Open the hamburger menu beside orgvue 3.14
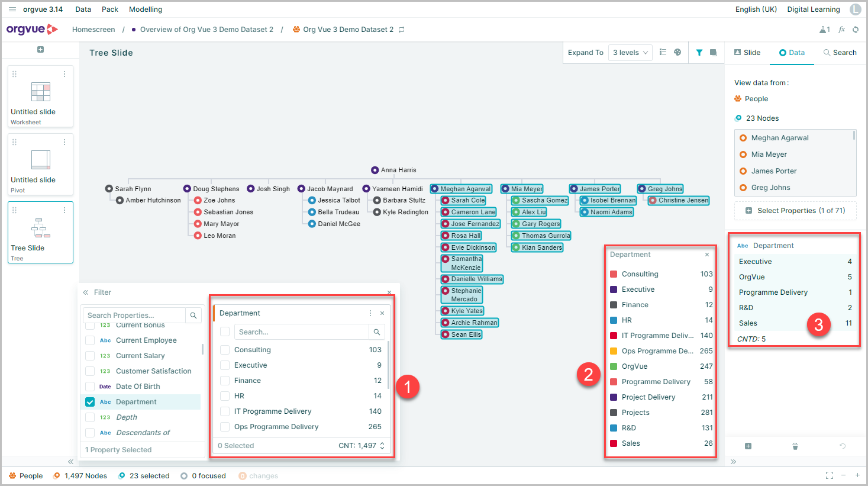 pos(12,9)
